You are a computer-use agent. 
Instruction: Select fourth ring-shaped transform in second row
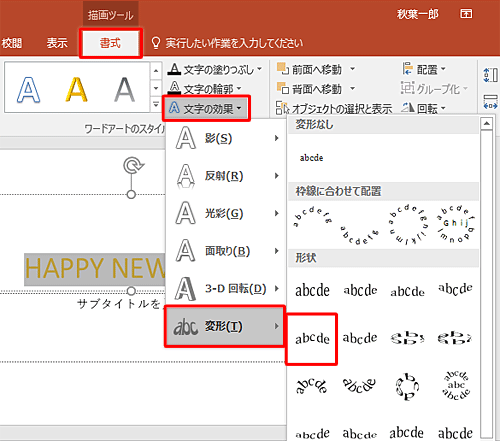[455, 338]
